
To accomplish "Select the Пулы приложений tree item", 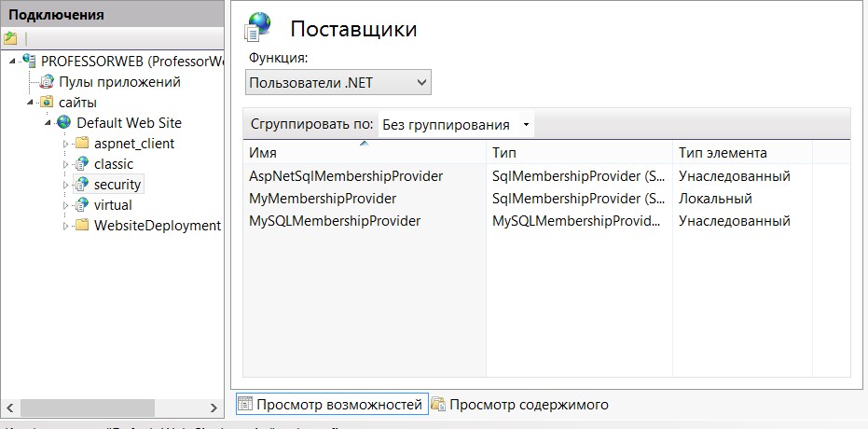I will tap(119, 82).
